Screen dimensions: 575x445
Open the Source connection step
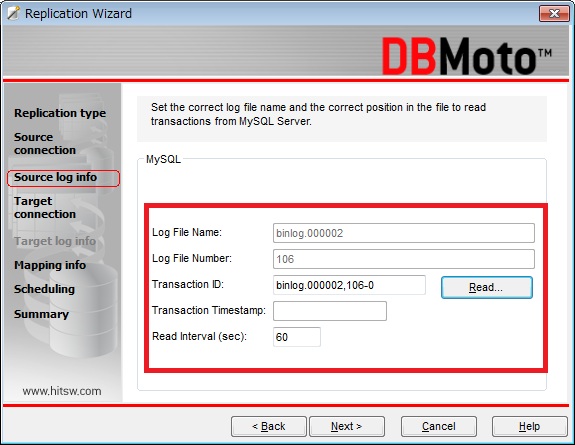tap(45, 143)
